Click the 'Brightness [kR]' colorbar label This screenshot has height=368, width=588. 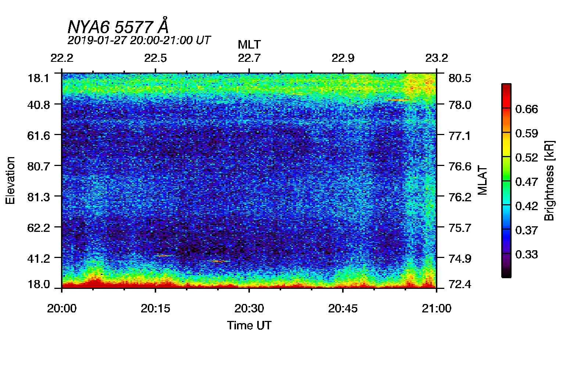549,180
